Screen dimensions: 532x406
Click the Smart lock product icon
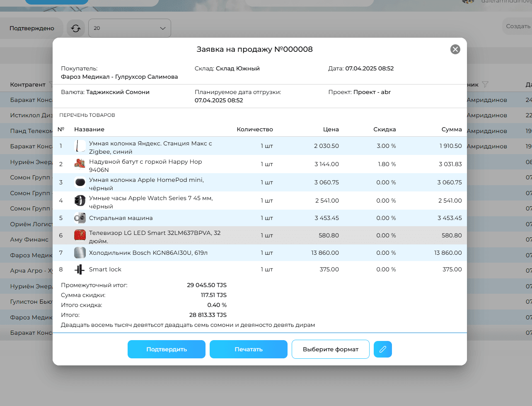point(80,270)
